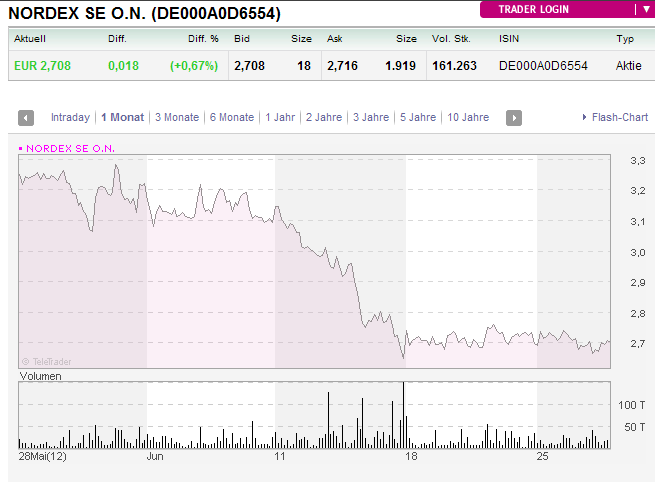Click the left arrow period navigation icon

[26, 118]
